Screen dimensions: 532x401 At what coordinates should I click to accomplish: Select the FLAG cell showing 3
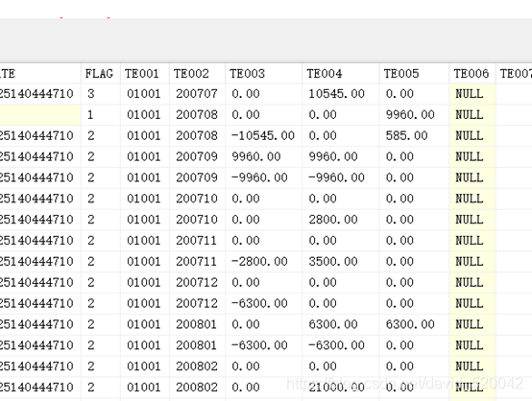(101, 94)
